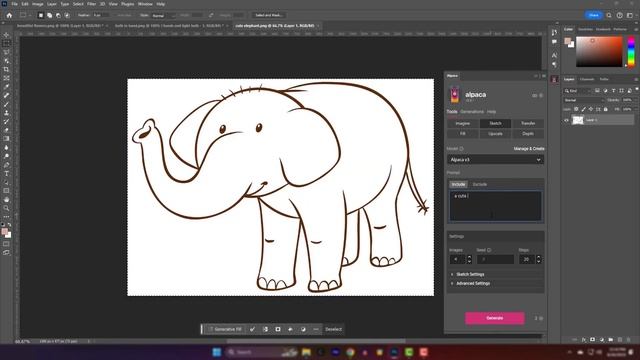The height and width of the screenshot is (360, 640).
Task: Toggle Lock transparent pixels in Layers panel
Action: (576, 109)
